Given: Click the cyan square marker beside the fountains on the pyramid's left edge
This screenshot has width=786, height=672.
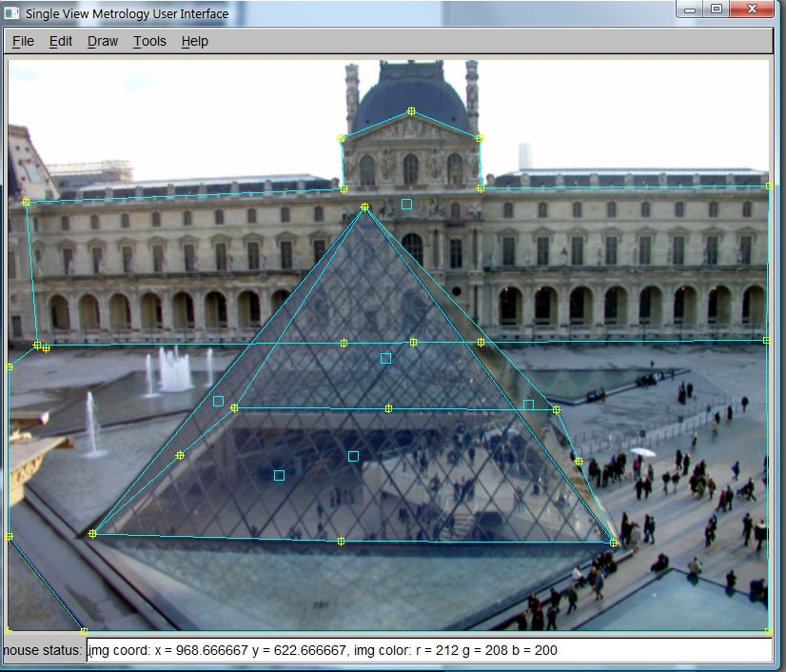Looking at the screenshot, I should point(218,401).
